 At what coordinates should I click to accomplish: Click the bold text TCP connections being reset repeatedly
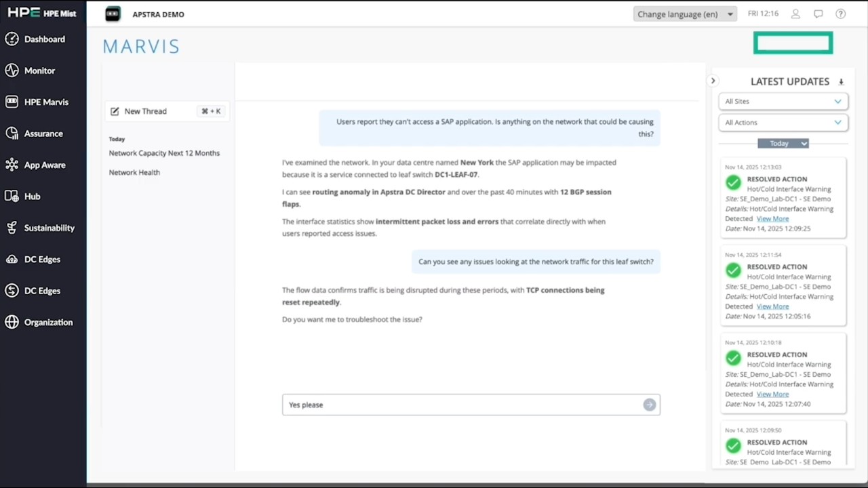[443, 296]
